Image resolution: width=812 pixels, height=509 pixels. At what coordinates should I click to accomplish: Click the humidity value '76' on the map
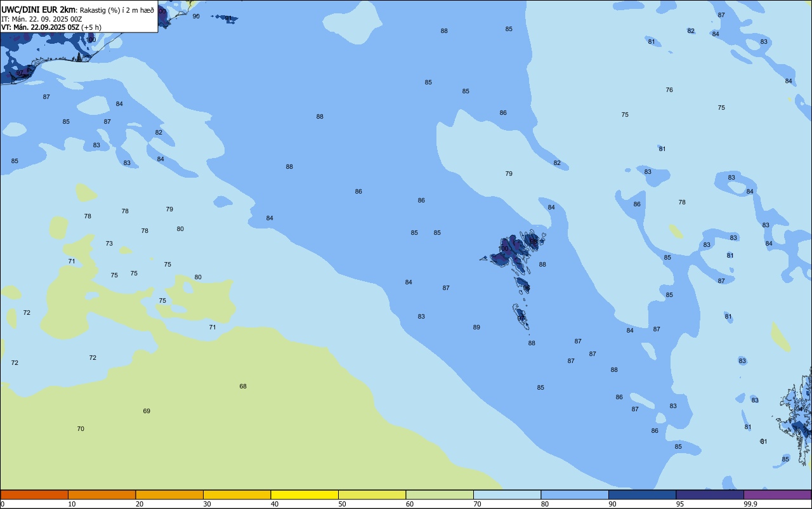[x=669, y=90]
